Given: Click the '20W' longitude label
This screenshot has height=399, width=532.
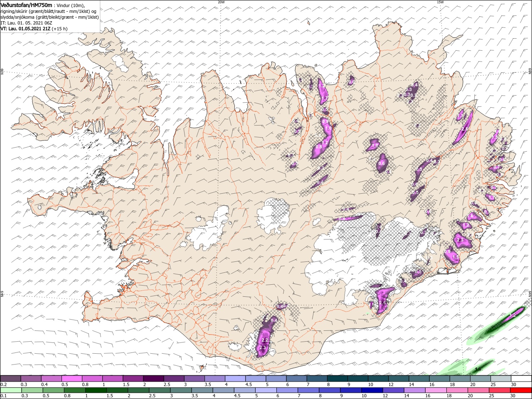Looking at the screenshot, I should (x=221, y=2).
